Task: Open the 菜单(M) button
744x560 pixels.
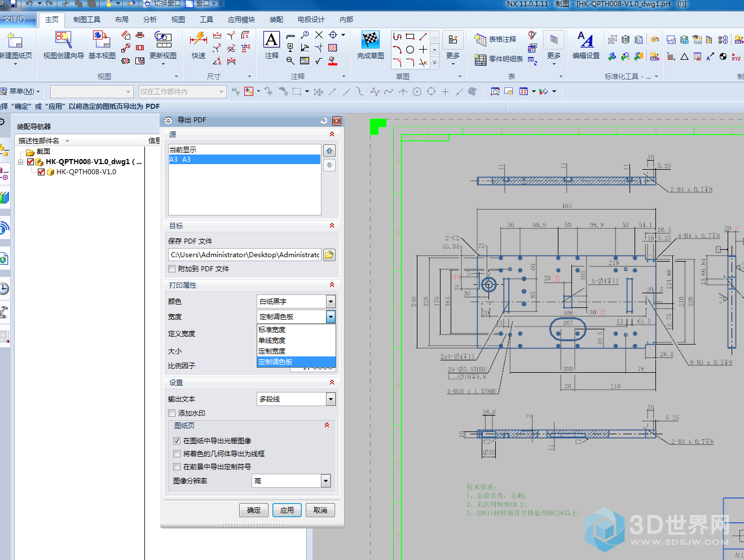Action: click(21, 91)
